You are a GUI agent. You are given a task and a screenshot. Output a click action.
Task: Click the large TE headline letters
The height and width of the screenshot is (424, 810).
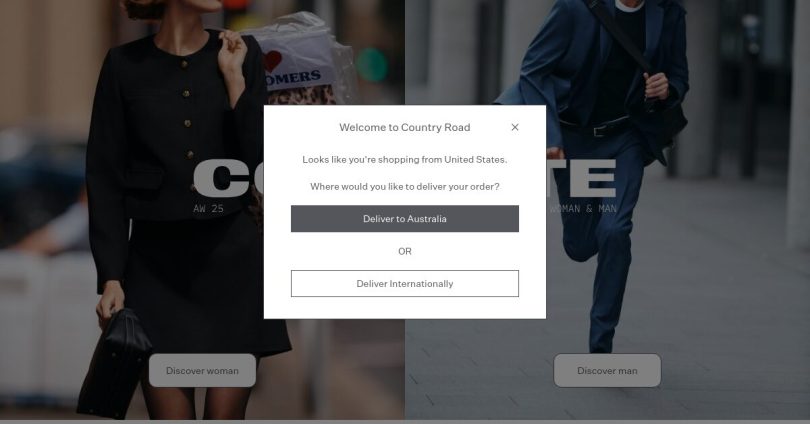pos(582,178)
